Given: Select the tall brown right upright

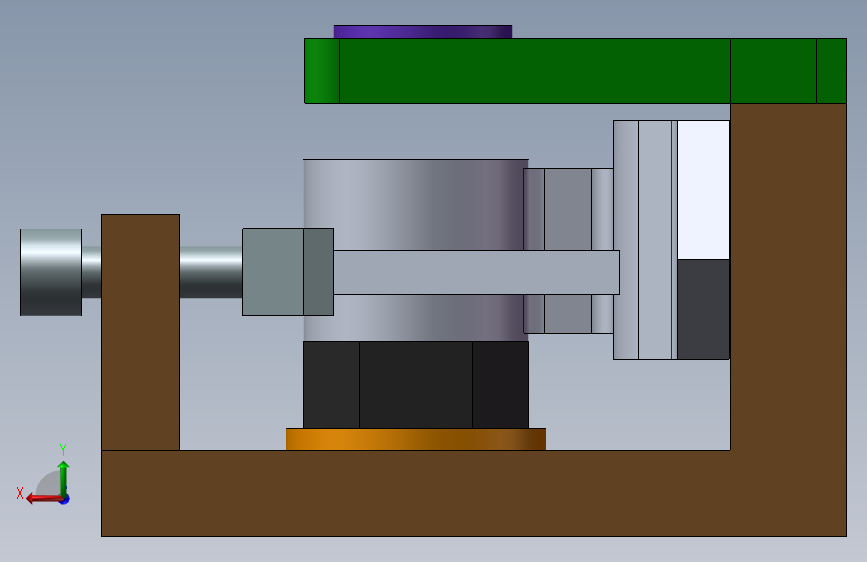Looking at the screenshot, I should [788, 277].
